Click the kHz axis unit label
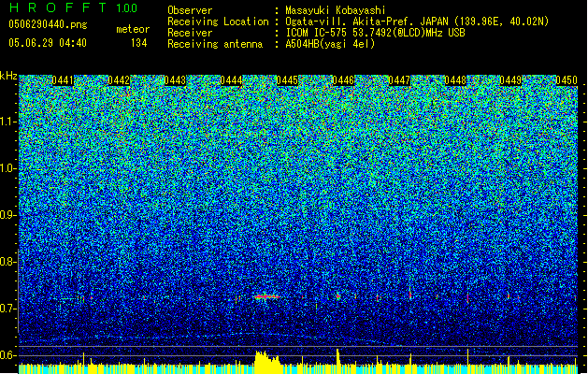The width and height of the screenshot is (588, 374). (8, 76)
